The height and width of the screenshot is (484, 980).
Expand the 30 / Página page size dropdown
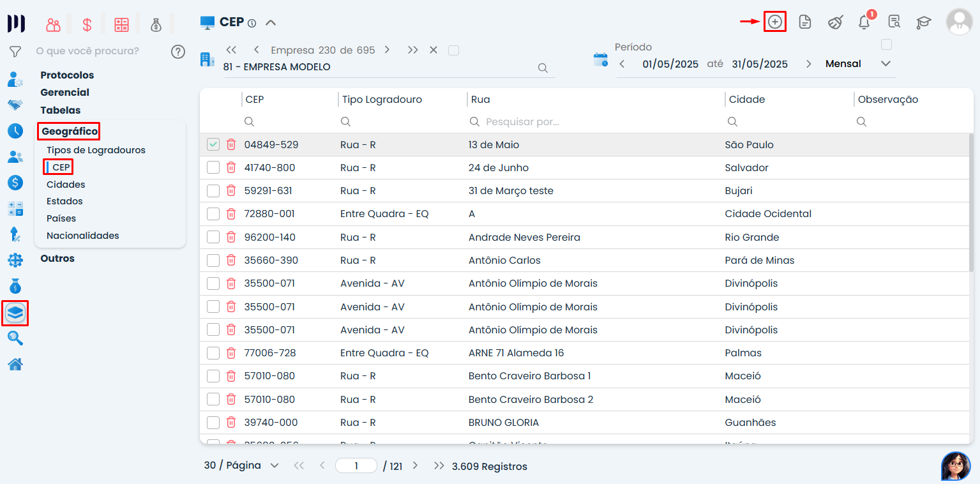click(x=275, y=465)
